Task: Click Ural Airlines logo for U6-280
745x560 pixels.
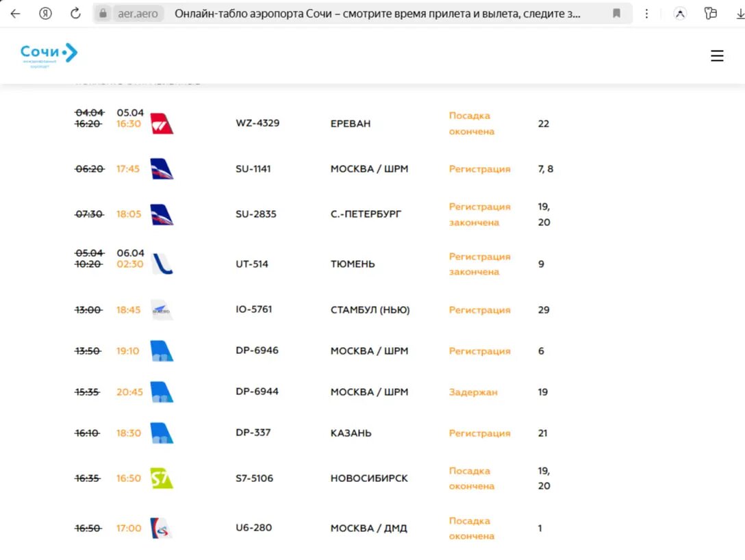Action: coord(162,528)
